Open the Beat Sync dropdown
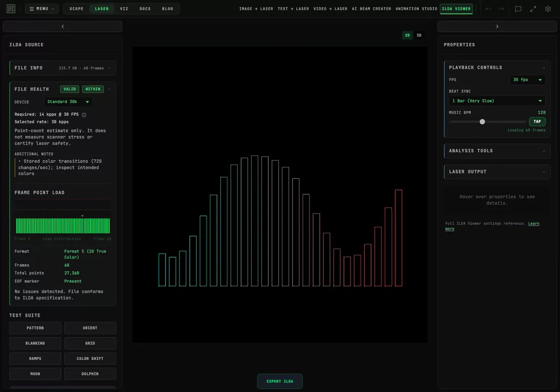This screenshot has height=392, width=560. coord(497,101)
